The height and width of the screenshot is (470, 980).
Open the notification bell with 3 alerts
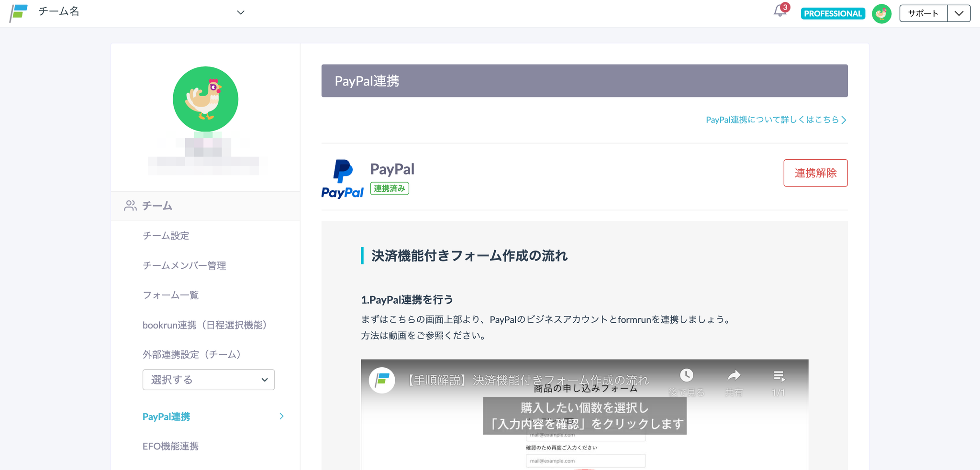(x=780, y=11)
